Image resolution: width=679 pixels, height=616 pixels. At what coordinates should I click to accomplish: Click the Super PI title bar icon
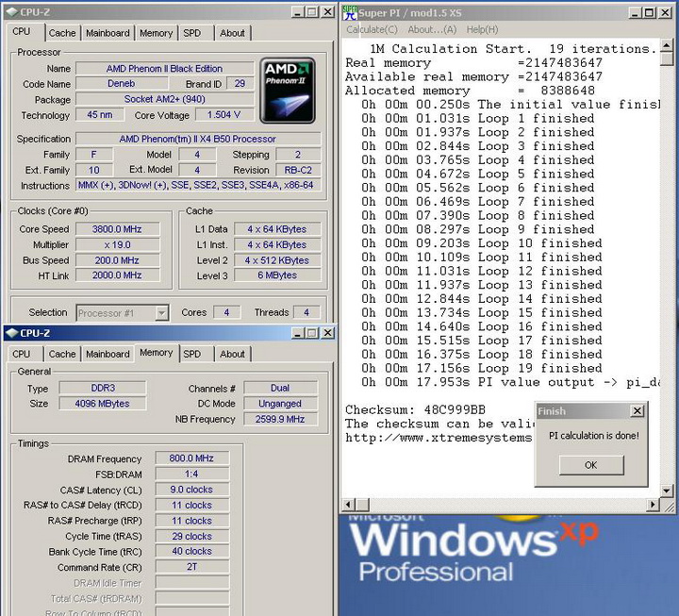coord(350,12)
